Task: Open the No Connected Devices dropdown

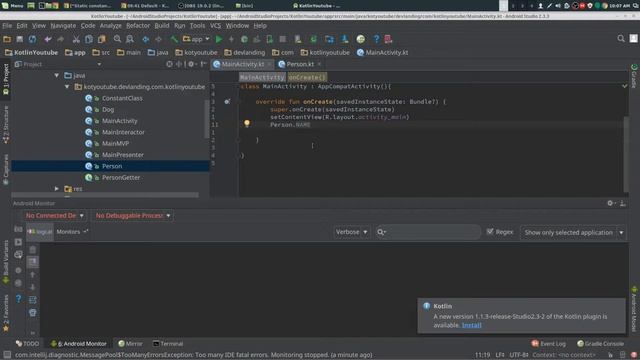Action: click(54, 215)
